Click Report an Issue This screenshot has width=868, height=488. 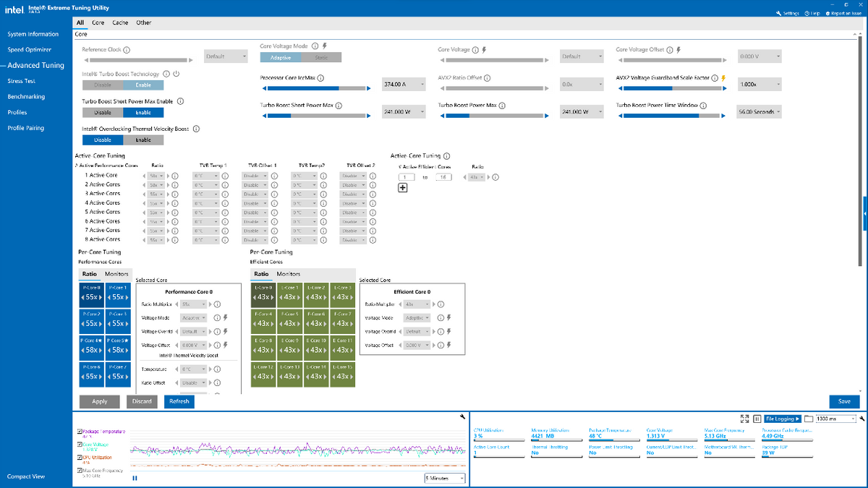coord(844,13)
